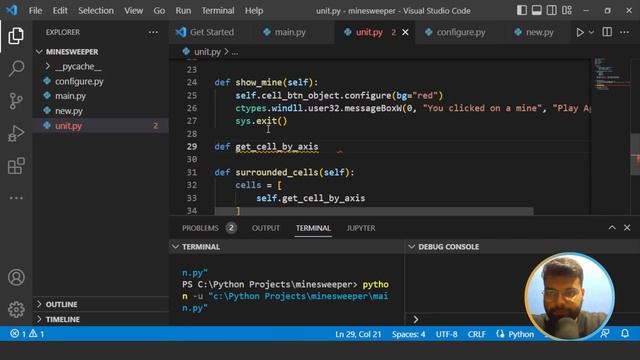This screenshot has height=360, width=640.
Task: Maximize panel size with chevron up
Action: tap(612, 227)
